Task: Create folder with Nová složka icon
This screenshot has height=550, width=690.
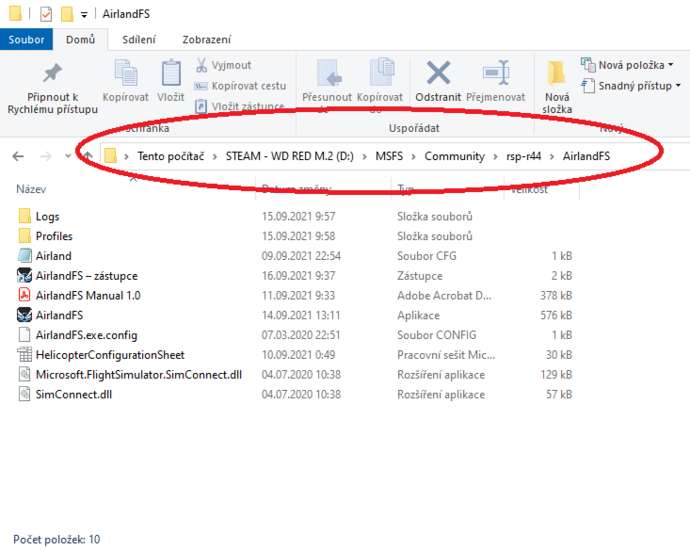Action: point(557,73)
